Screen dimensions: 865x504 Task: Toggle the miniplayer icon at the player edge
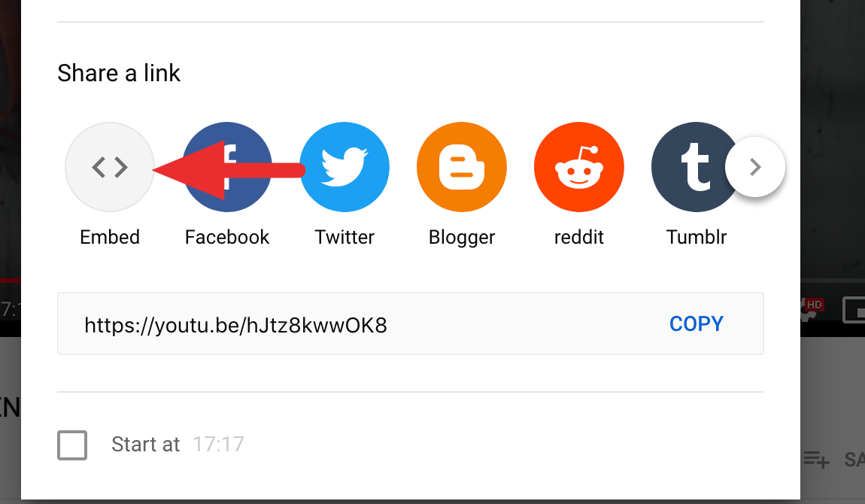[x=854, y=310]
